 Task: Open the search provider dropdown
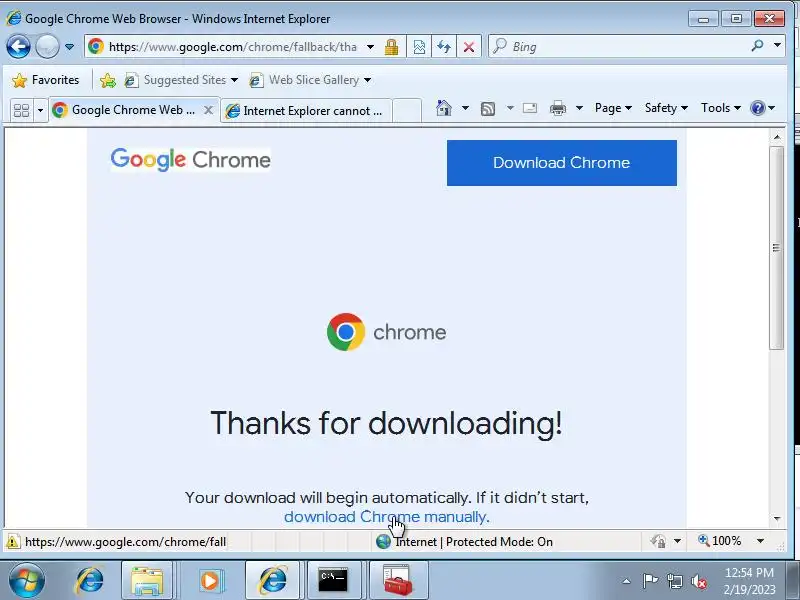click(777, 46)
